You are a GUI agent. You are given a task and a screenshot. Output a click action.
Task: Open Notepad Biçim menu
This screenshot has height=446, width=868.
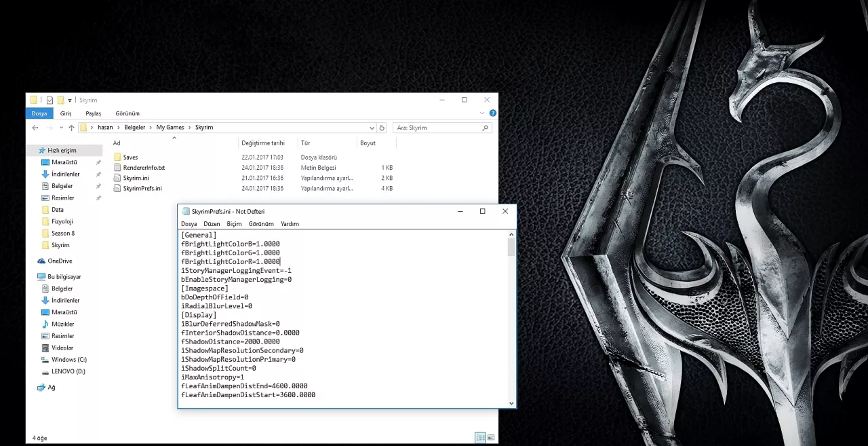[x=234, y=223]
